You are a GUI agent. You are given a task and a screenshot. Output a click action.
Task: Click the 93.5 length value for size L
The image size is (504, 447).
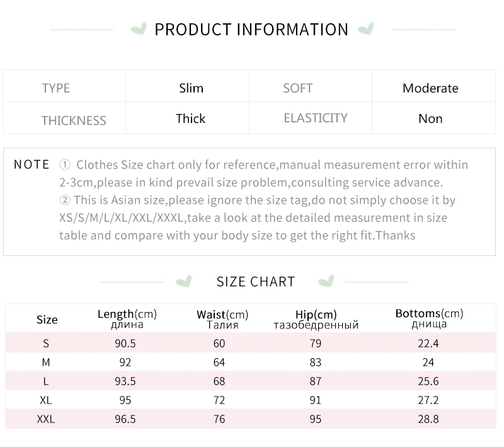coord(125,381)
